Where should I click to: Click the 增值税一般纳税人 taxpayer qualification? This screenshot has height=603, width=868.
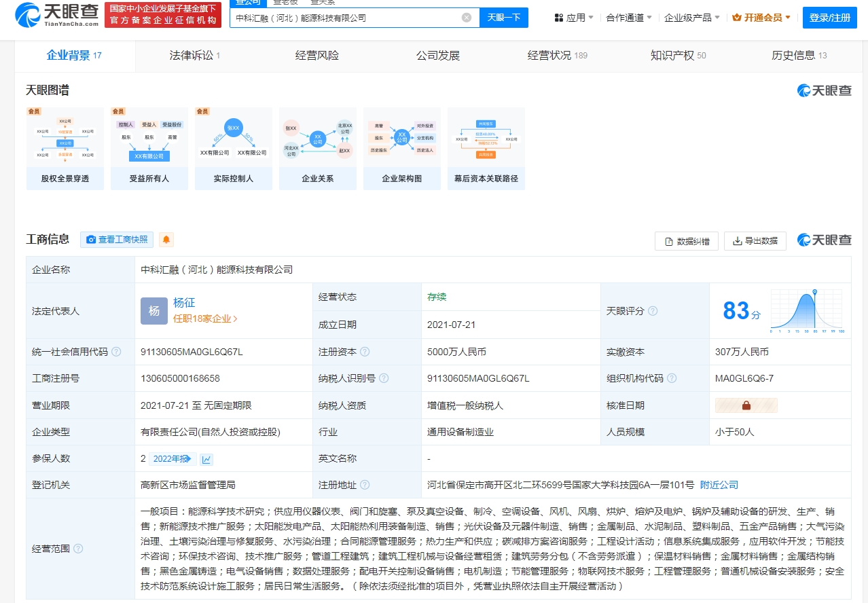(x=465, y=405)
